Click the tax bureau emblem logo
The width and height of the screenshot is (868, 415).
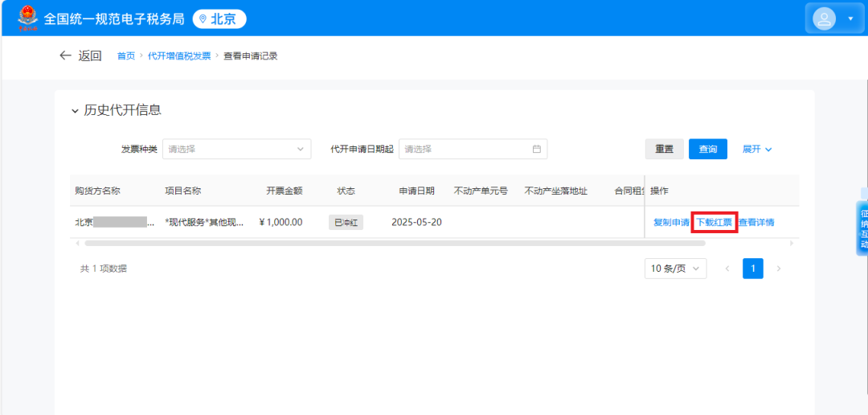(27, 18)
